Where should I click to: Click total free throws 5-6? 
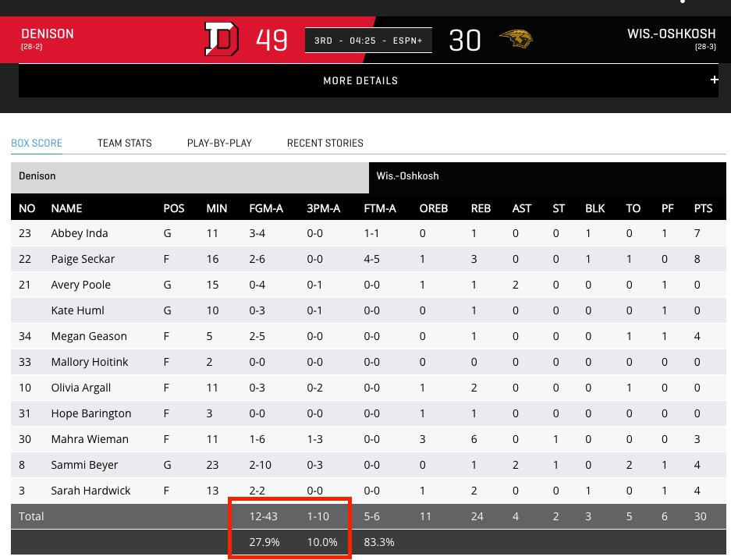pos(371,516)
